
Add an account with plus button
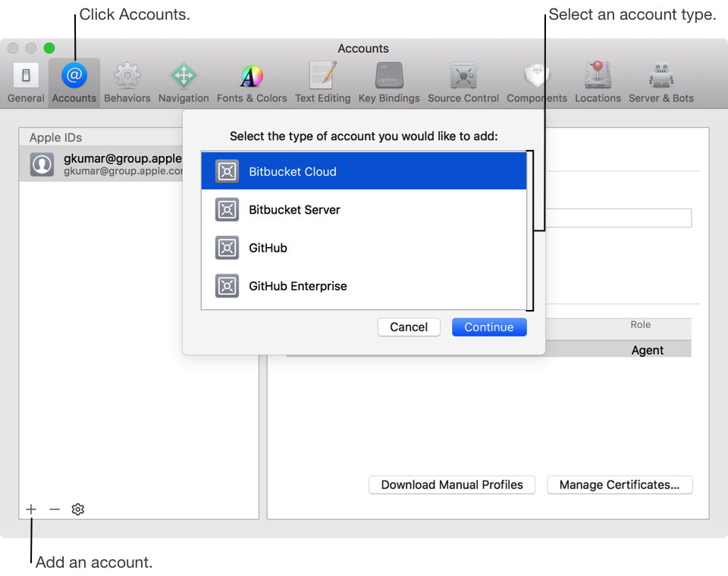tap(31, 509)
